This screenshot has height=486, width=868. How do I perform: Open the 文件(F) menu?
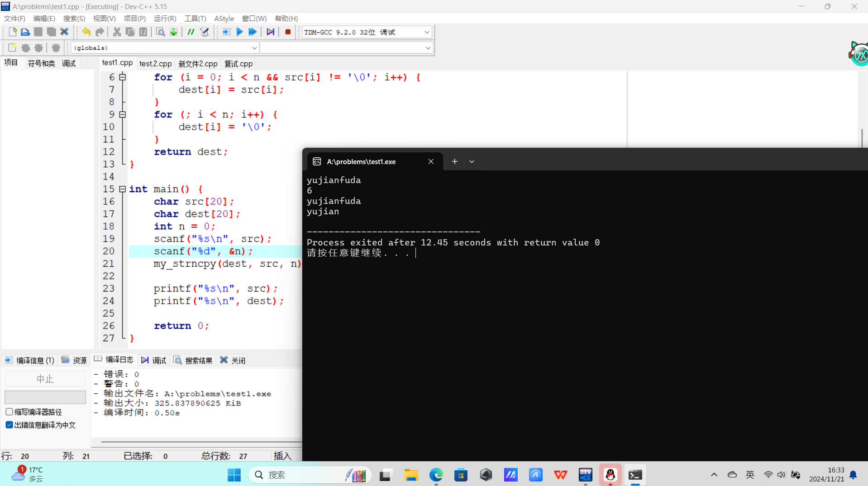click(14, 19)
